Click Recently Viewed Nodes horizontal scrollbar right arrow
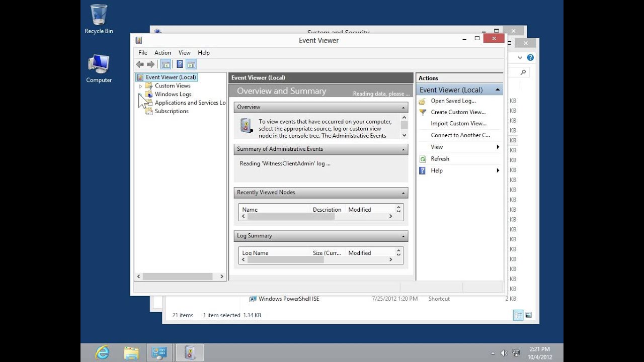 click(390, 216)
